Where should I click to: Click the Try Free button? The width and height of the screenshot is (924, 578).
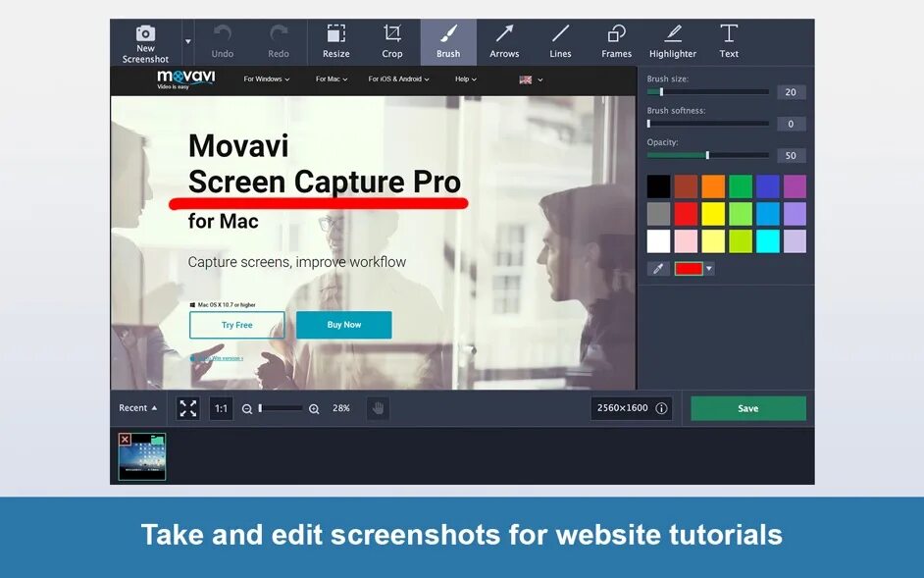(x=237, y=325)
